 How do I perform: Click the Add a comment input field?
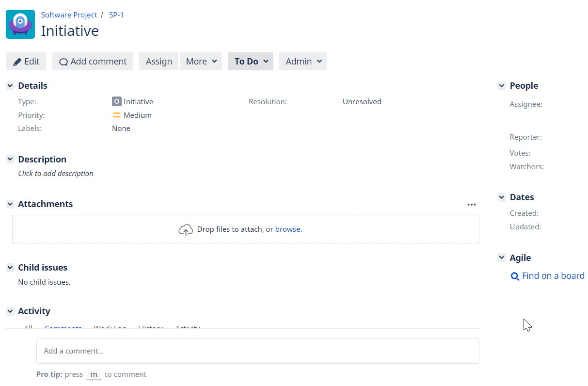pyautogui.click(x=258, y=351)
